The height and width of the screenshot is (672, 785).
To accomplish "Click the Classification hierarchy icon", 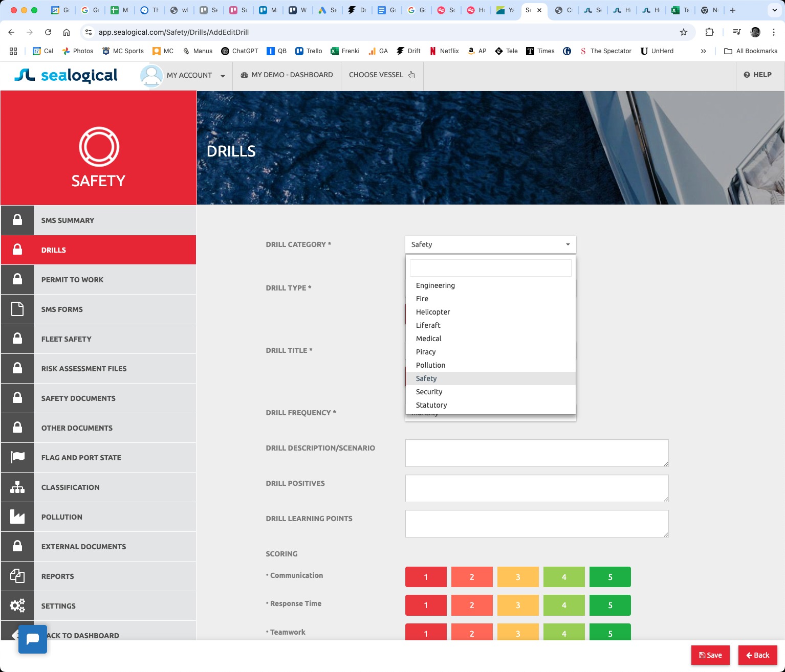I will coord(17,487).
